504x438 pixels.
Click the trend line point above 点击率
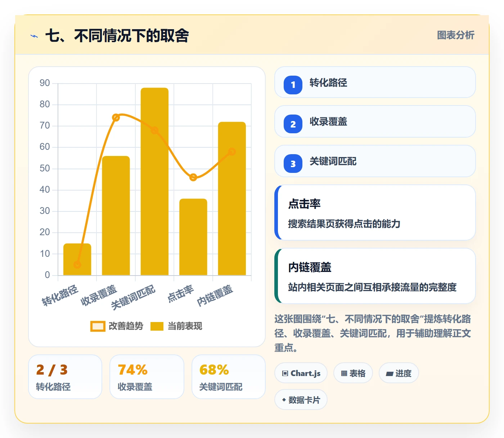coord(193,177)
